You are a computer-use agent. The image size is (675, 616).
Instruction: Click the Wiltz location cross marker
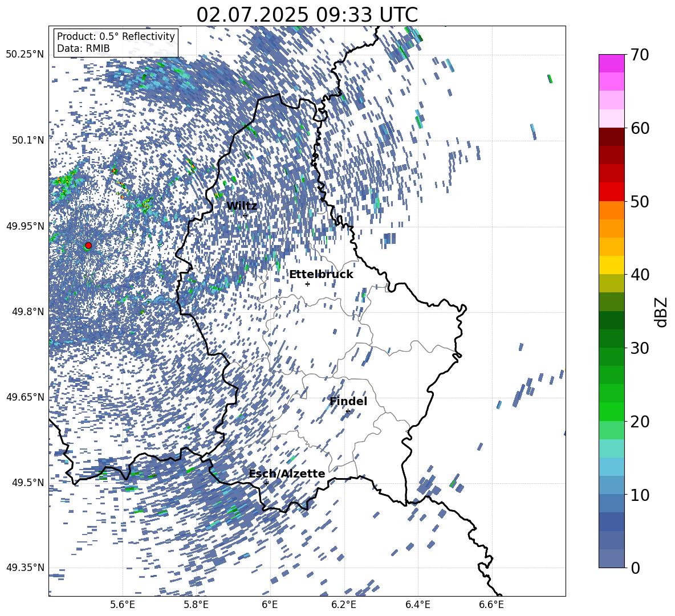pyautogui.click(x=245, y=215)
